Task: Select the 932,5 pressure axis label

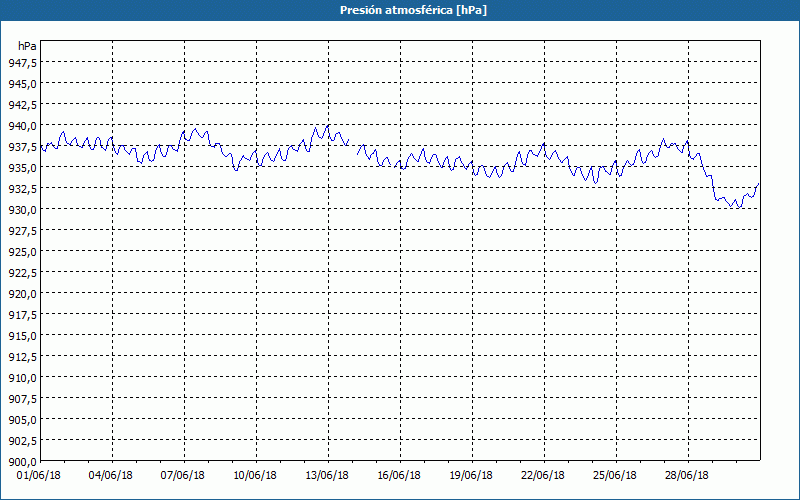Action: [22, 189]
